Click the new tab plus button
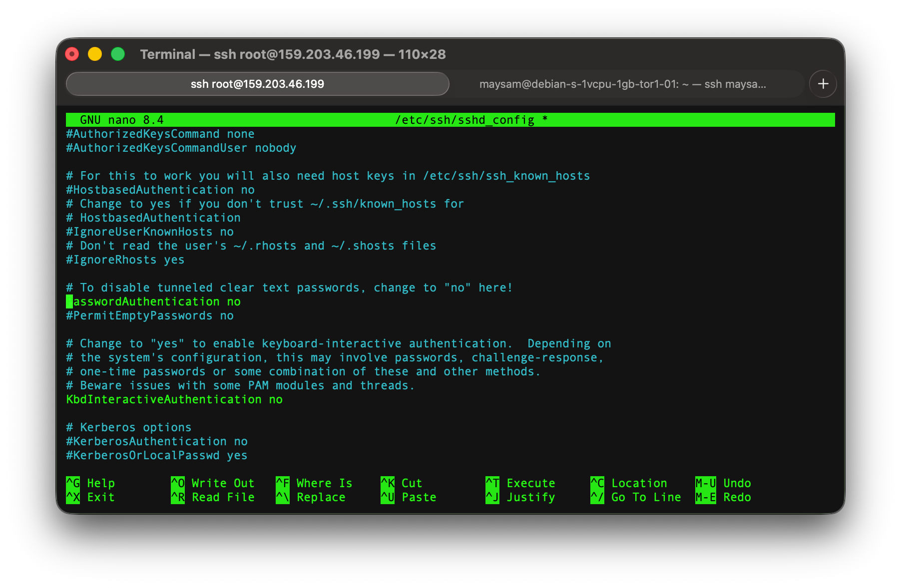This screenshot has height=588, width=901. click(823, 84)
